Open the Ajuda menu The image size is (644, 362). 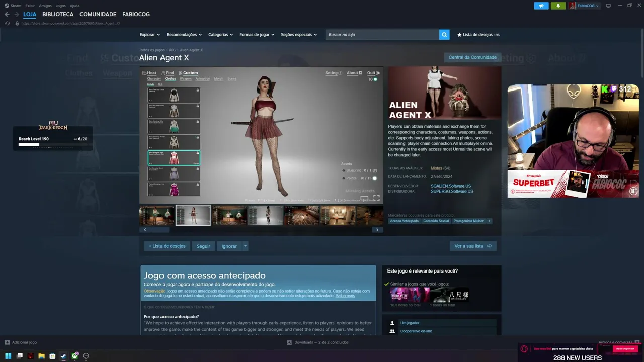pos(74,6)
